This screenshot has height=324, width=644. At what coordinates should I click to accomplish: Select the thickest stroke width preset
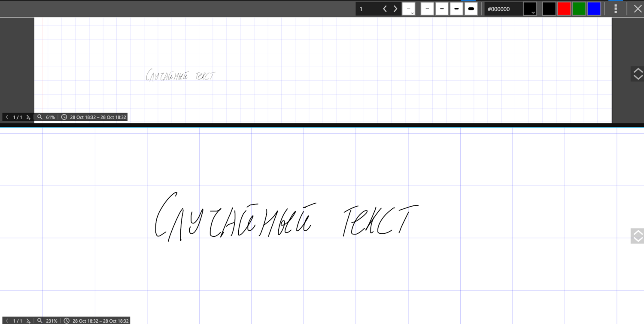(471, 8)
